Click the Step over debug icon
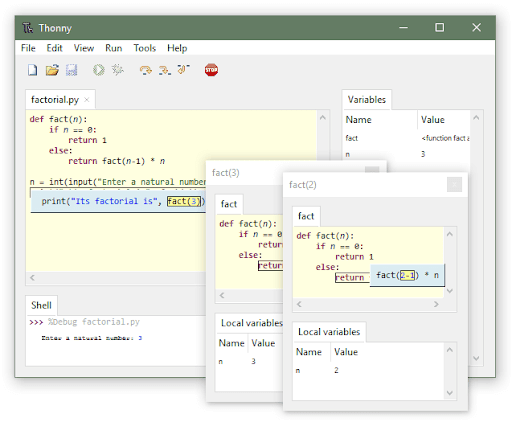The width and height of the screenshot is (512, 422). (146, 70)
